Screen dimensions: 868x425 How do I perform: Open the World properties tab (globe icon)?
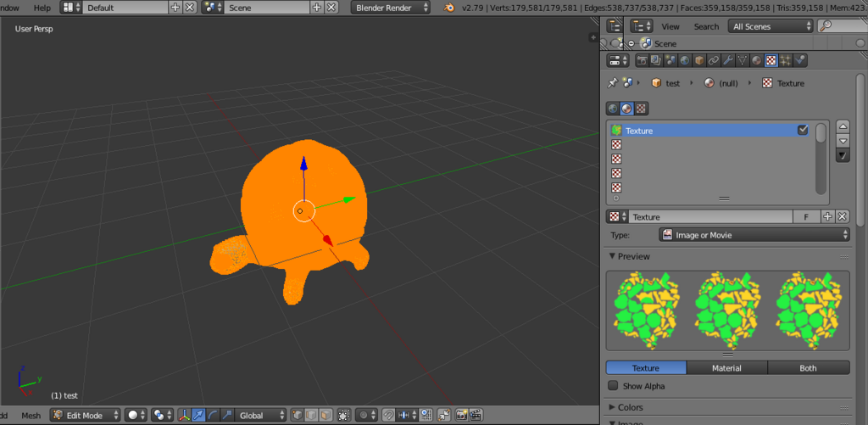coord(685,60)
